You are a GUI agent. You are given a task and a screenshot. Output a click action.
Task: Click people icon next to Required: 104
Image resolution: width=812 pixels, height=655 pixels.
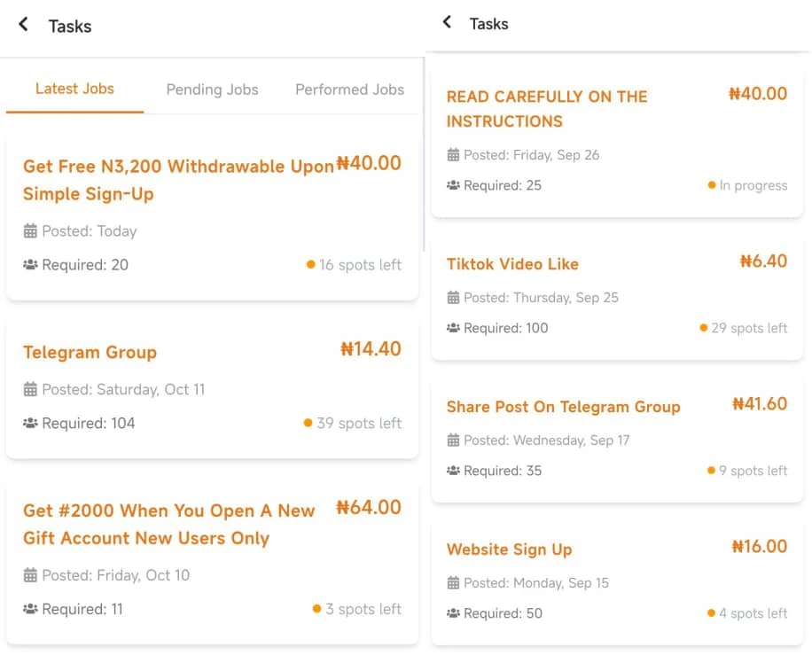pos(30,424)
